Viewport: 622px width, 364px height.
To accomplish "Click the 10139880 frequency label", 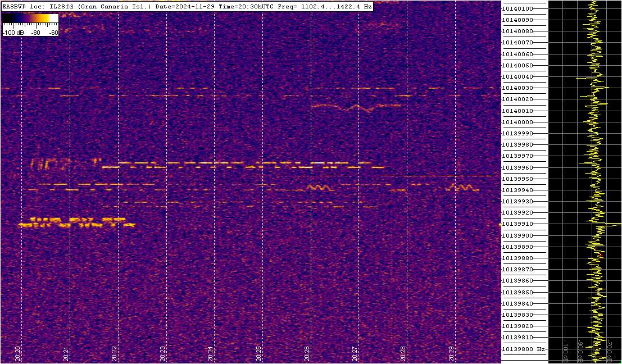I will click(x=517, y=258).
